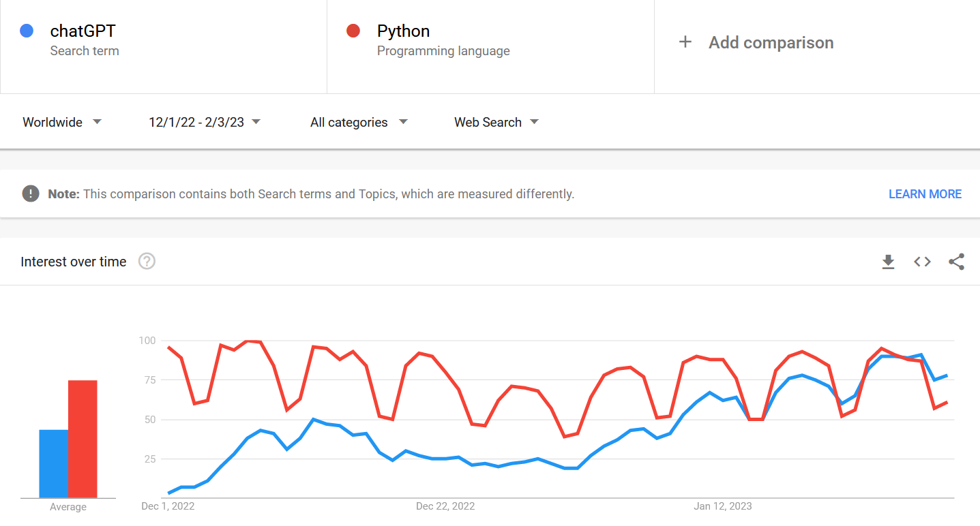Follow the LEARN MORE link
Screen dimensions: 980x526
(925, 194)
